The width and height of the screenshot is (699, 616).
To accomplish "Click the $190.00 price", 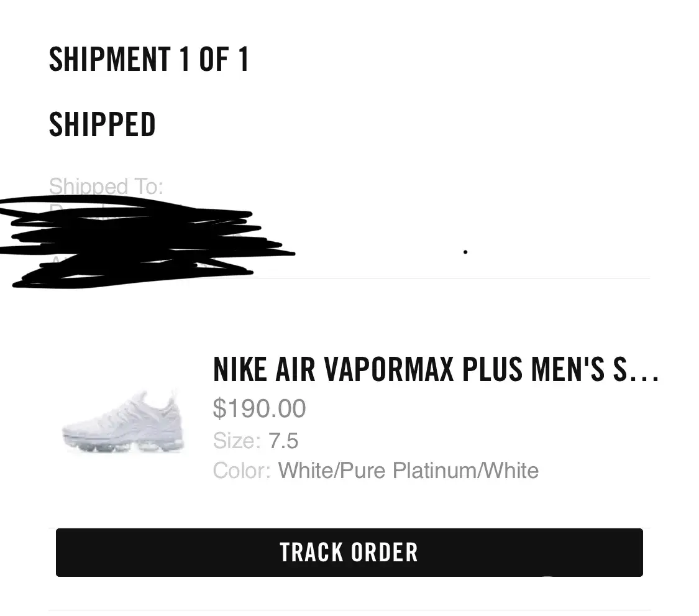I will click(259, 409).
